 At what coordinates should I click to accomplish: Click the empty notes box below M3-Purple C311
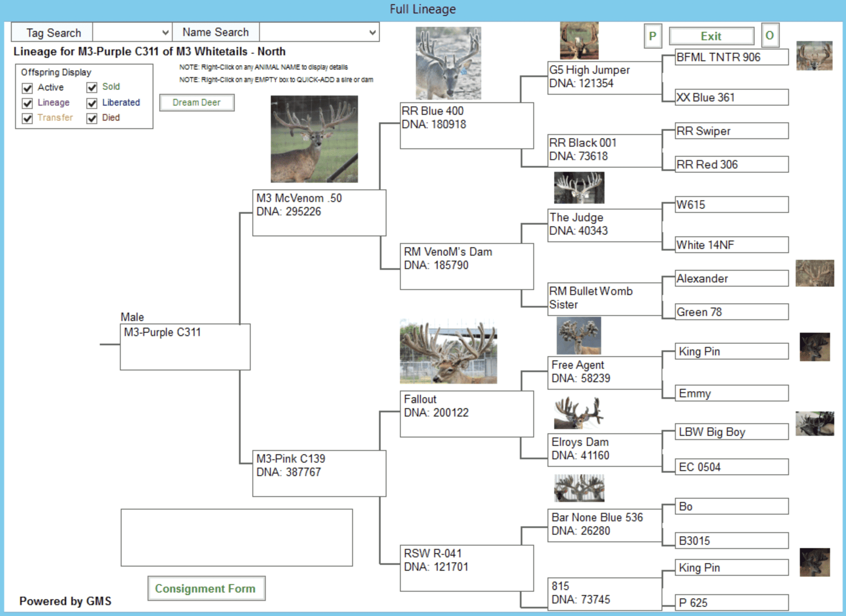(x=236, y=538)
